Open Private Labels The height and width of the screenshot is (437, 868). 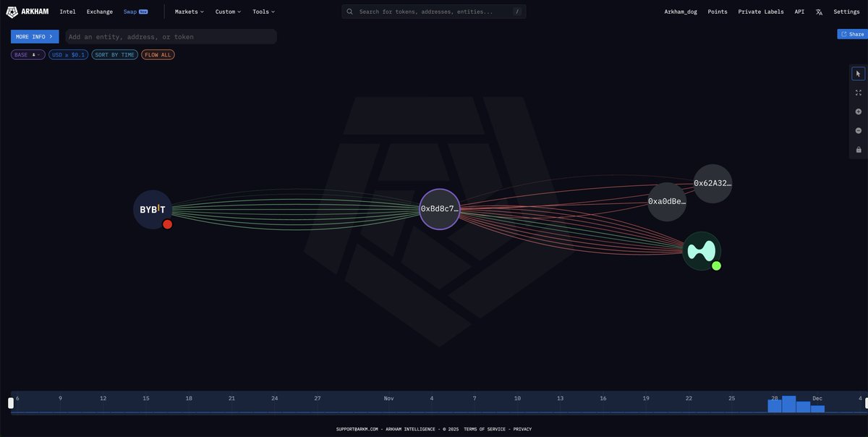[x=761, y=12]
